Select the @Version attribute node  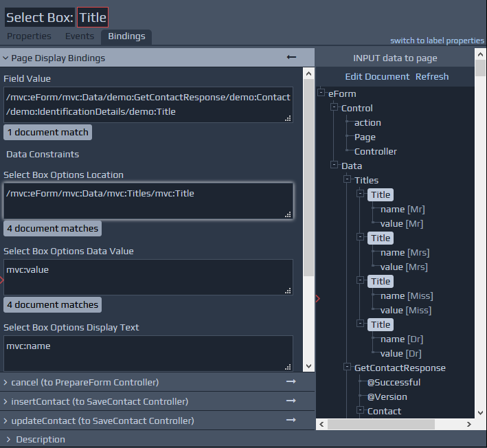click(x=387, y=396)
